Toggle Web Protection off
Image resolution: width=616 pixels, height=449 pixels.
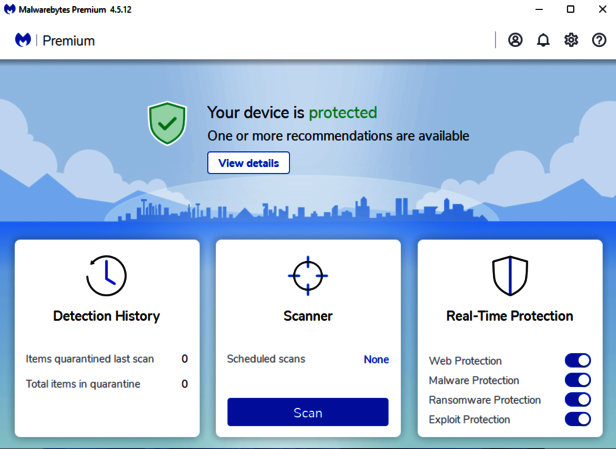[x=577, y=361]
